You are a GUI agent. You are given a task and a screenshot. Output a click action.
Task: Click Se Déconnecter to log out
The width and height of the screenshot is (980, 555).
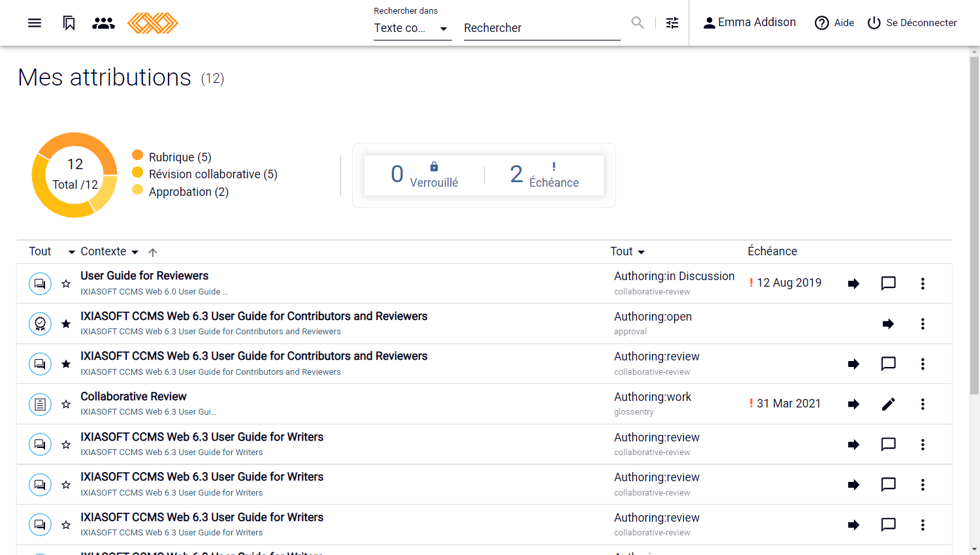pyautogui.click(x=912, y=23)
